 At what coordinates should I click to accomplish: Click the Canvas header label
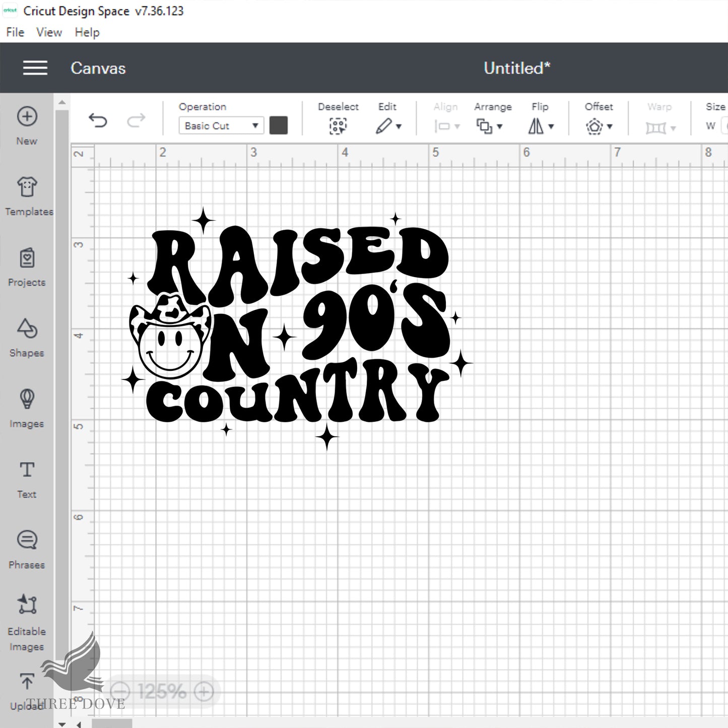coord(98,68)
